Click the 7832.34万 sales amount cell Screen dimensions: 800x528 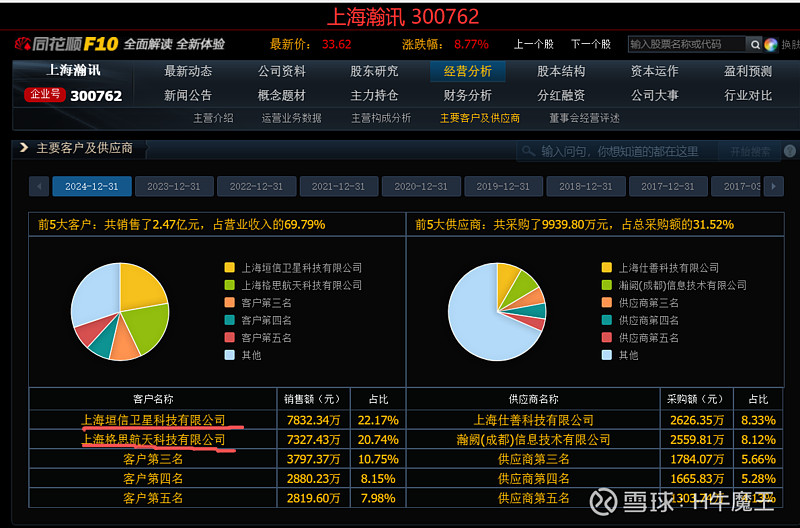(x=314, y=420)
